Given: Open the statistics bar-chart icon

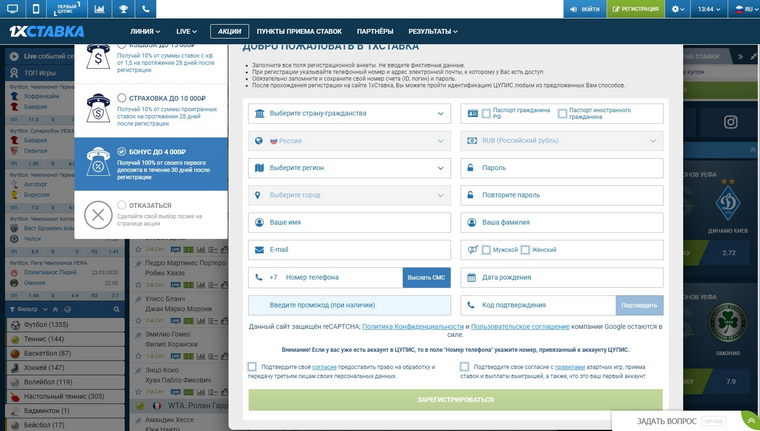Looking at the screenshot, I should 99,9.
